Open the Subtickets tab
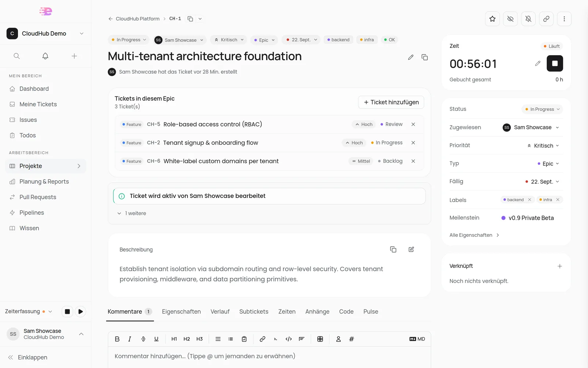The height and width of the screenshot is (368, 588). coord(254,312)
